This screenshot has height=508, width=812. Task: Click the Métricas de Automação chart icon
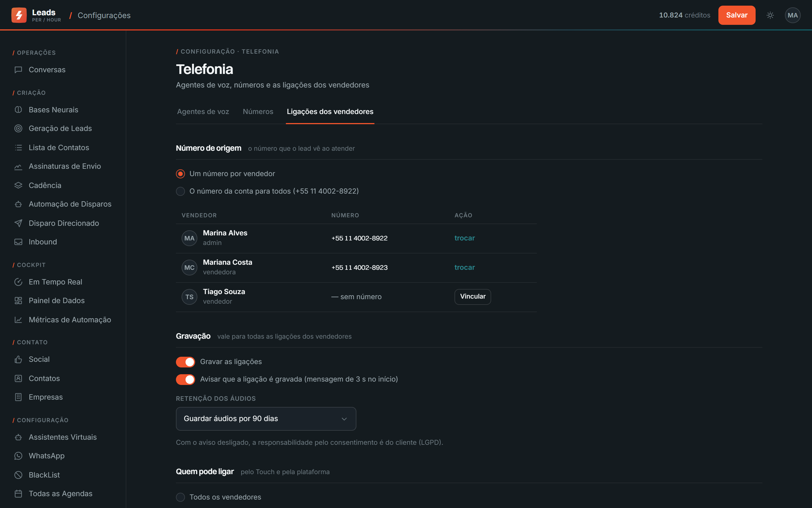click(x=18, y=320)
